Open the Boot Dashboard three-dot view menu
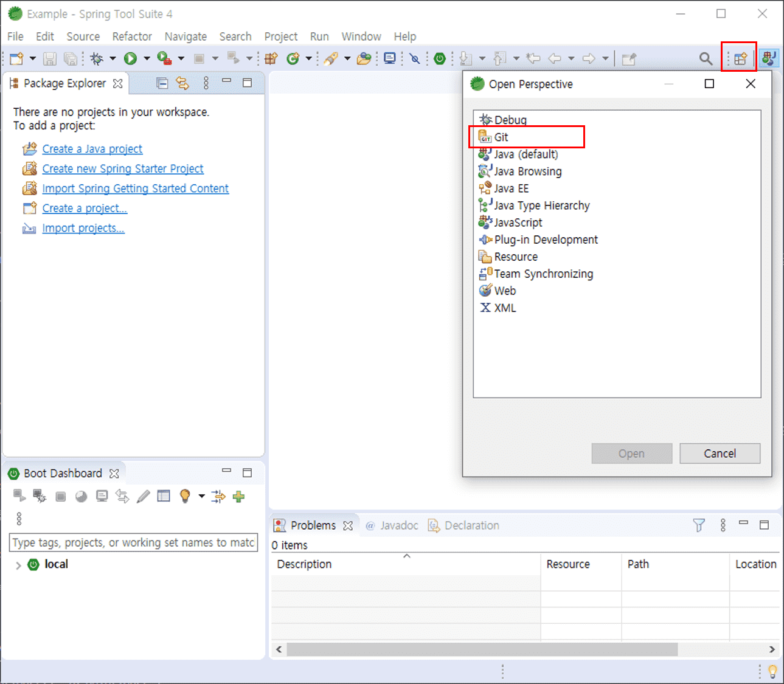This screenshot has width=784, height=684. (x=19, y=519)
